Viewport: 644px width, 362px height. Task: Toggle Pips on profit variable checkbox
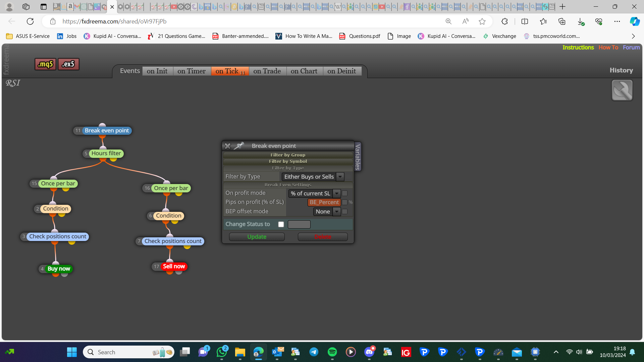(344, 202)
